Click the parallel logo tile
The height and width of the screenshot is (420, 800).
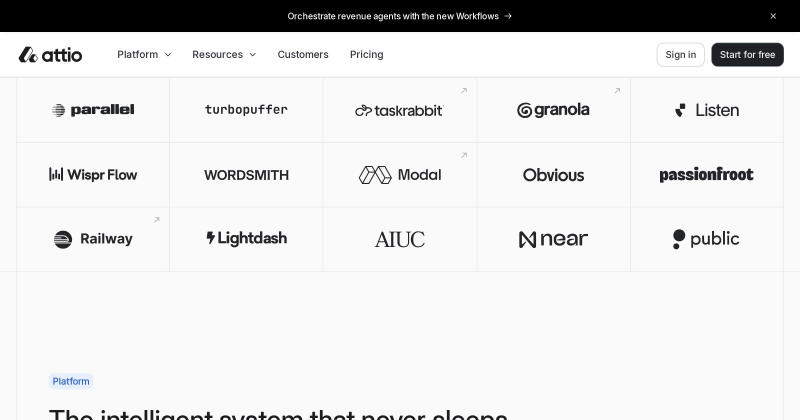93,110
